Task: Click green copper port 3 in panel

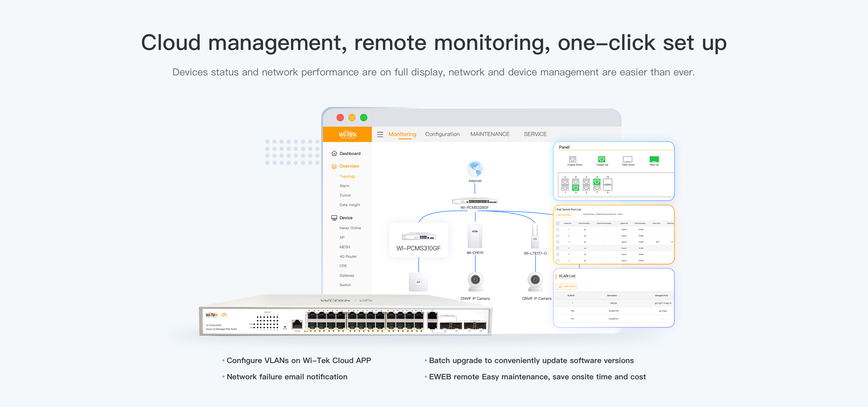Action: (576, 188)
